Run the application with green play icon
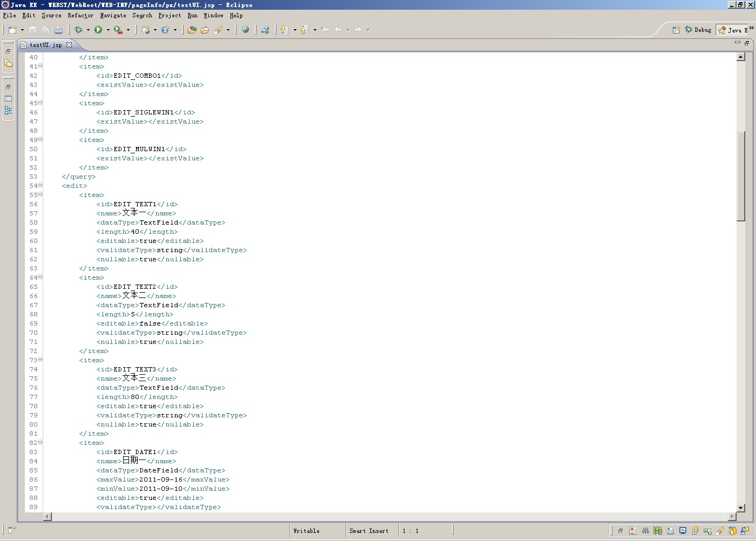This screenshot has height=541, width=756. [98, 30]
